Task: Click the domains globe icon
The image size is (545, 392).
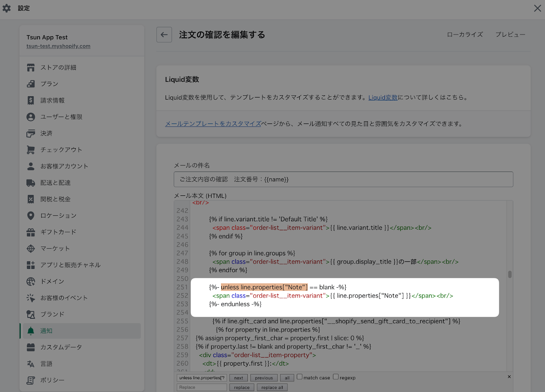Action: click(x=31, y=281)
